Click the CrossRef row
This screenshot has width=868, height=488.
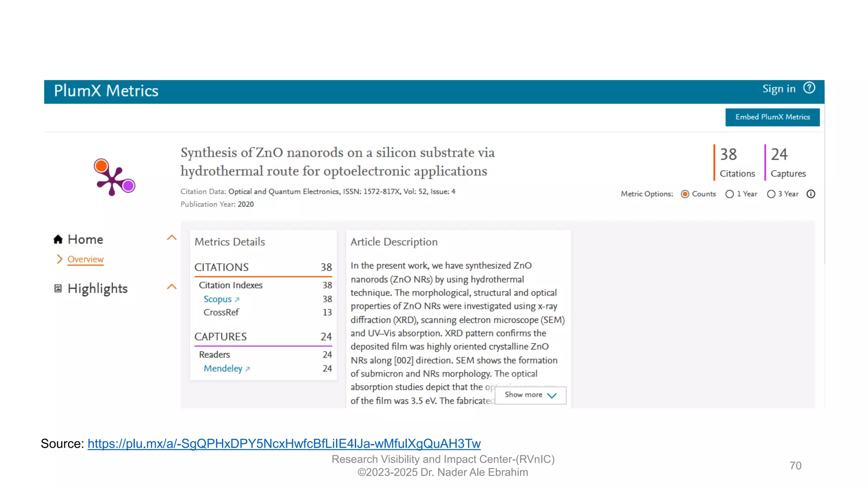pos(267,313)
